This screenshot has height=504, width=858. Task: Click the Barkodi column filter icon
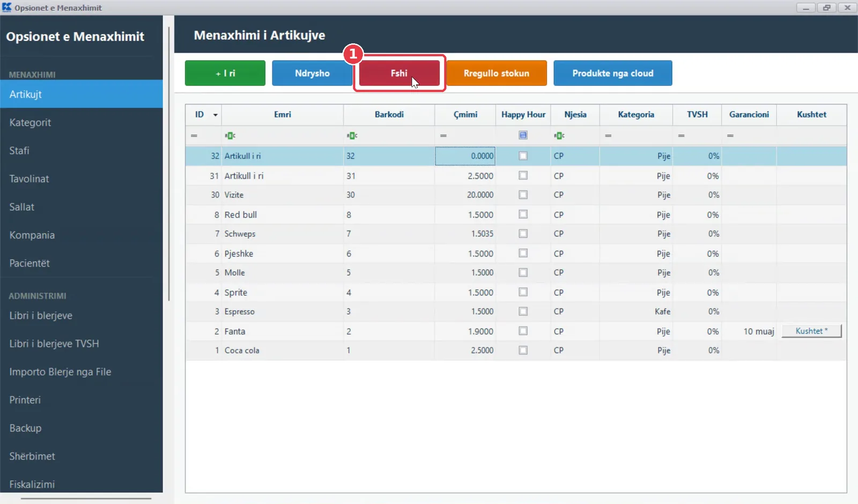point(352,136)
